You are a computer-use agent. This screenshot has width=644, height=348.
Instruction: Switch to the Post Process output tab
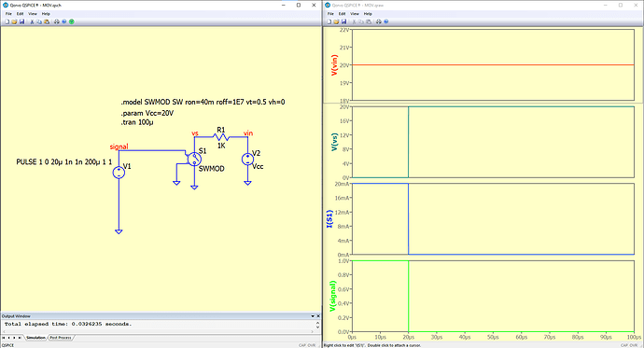[61, 338]
